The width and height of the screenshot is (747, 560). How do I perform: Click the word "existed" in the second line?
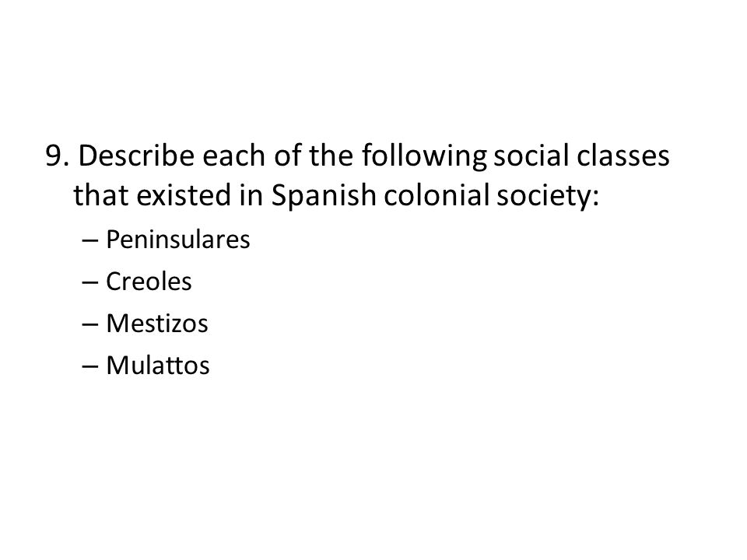(x=184, y=194)
